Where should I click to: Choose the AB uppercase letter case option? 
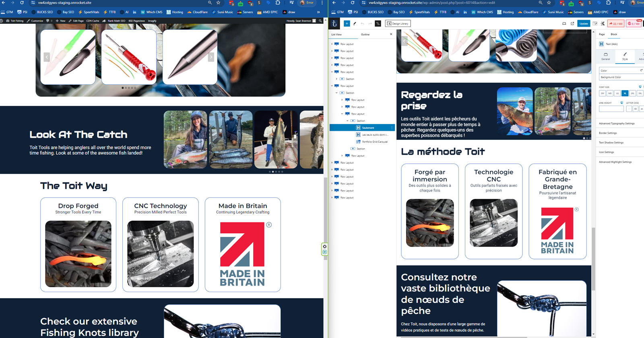click(x=636, y=109)
